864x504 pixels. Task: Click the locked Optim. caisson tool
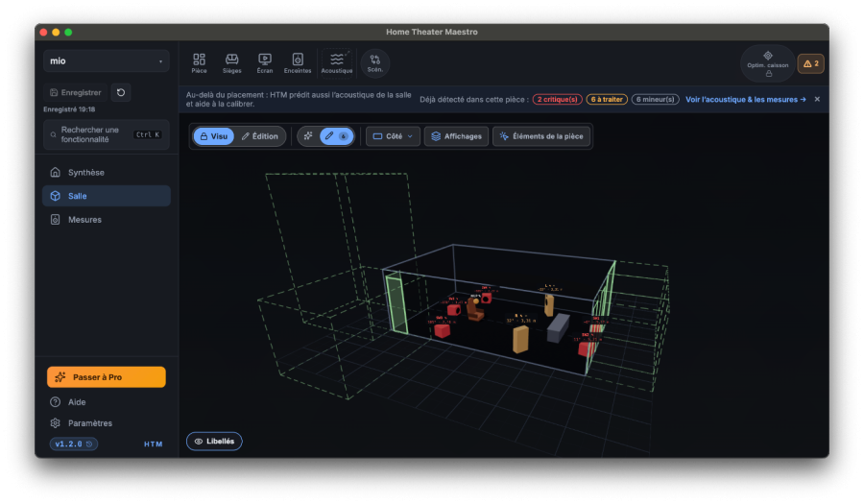pos(768,64)
